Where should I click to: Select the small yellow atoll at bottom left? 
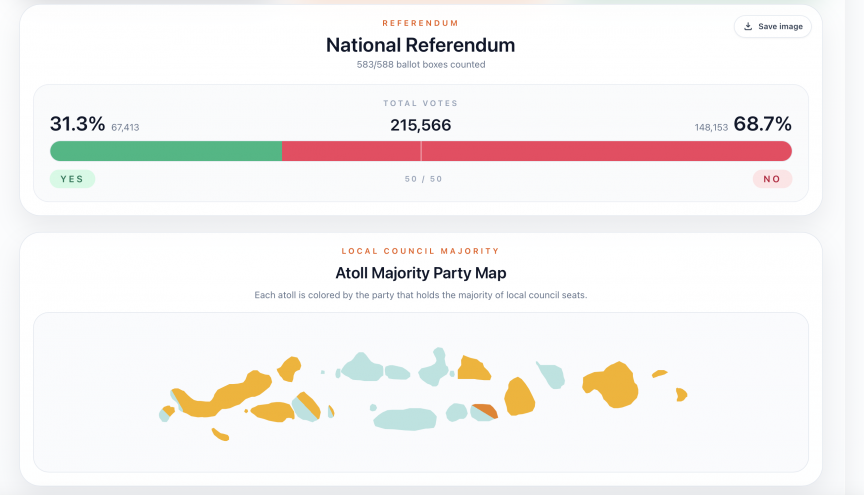click(220, 434)
